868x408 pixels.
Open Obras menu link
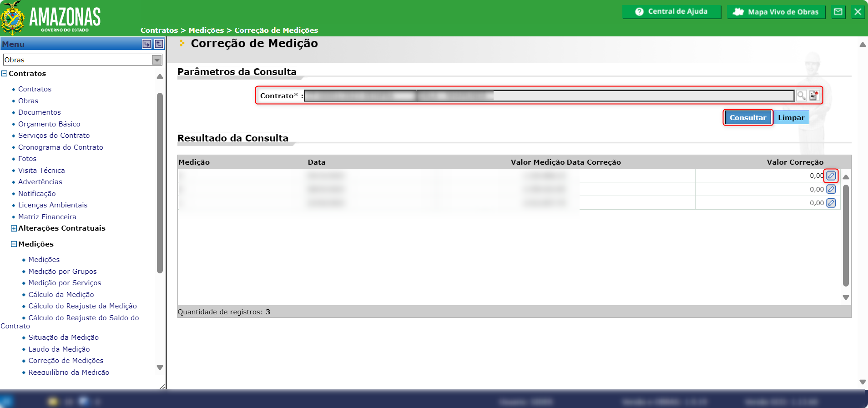click(x=28, y=101)
